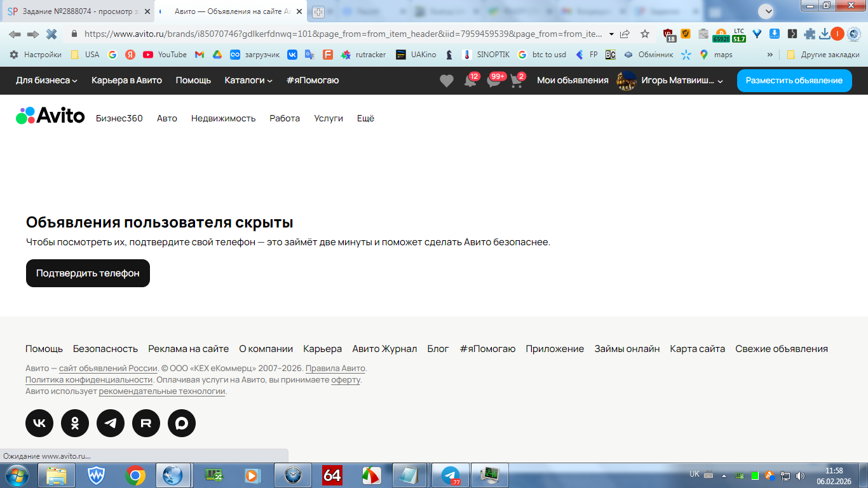
Task: Expand the Игорь Матвииш account menu
Action: click(x=682, y=81)
